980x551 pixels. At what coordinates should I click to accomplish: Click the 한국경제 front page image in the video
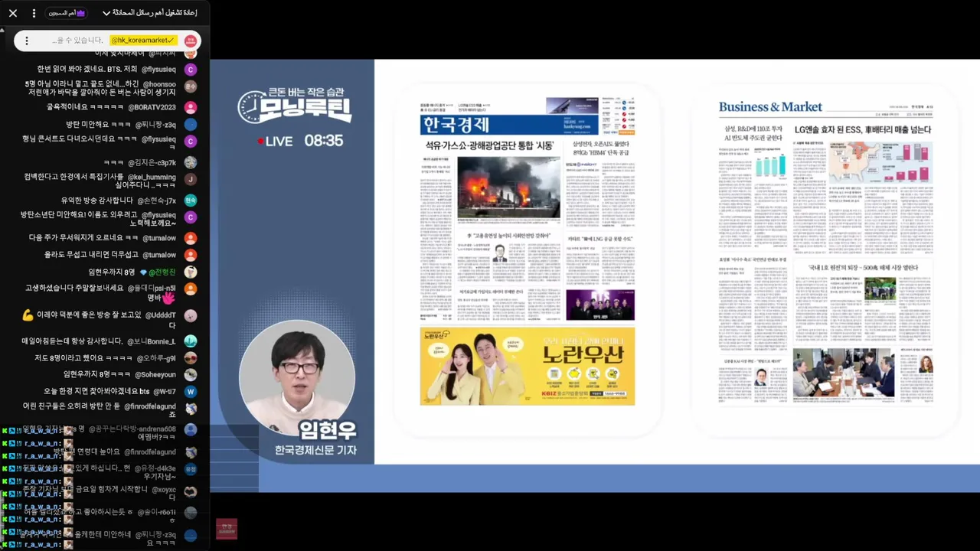tap(528, 252)
